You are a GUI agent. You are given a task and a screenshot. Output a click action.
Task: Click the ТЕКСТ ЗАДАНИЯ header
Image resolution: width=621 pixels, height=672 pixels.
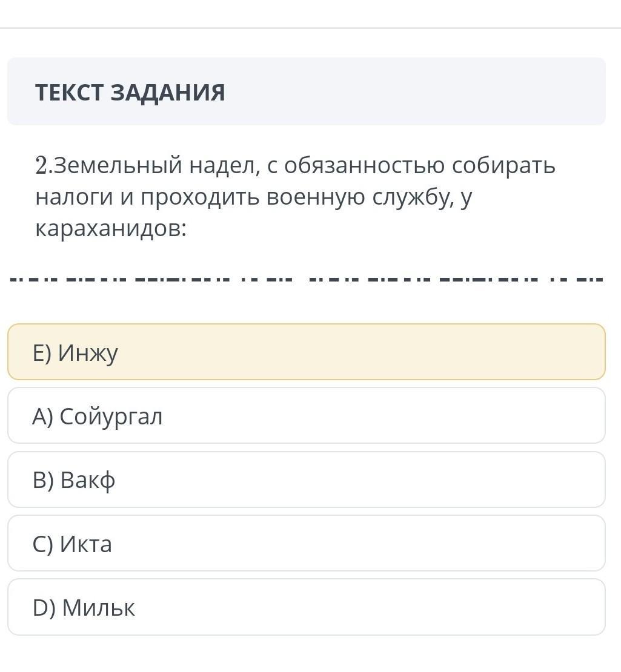[x=130, y=92]
